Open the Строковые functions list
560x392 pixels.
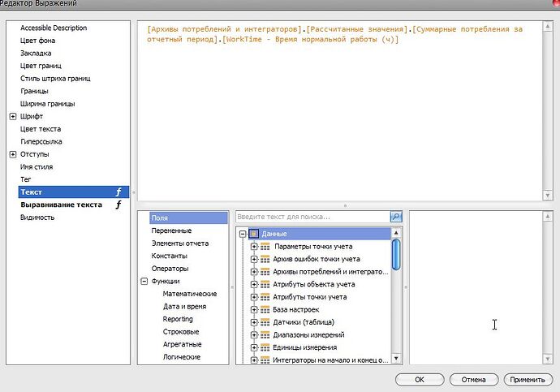(181, 332)
